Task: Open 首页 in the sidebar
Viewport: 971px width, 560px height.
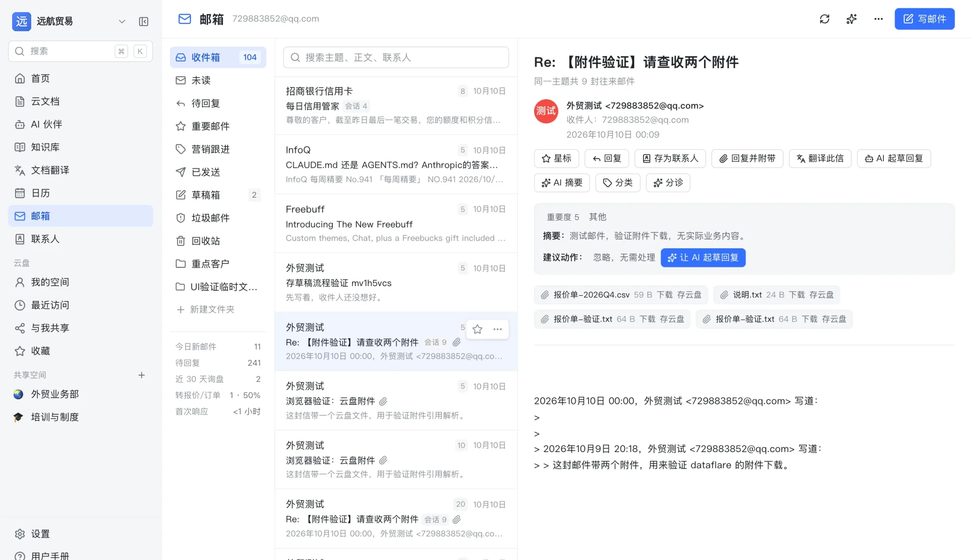Action: click(81, 78)
